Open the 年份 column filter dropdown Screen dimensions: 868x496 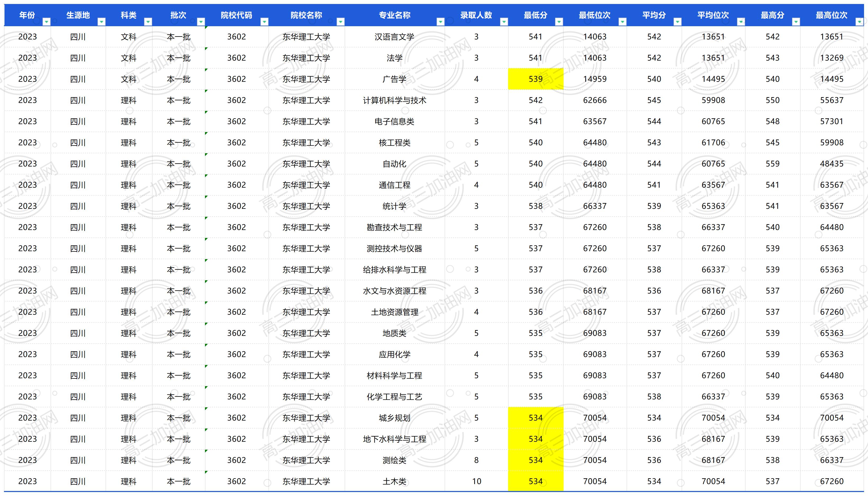[x=47, y=22]
